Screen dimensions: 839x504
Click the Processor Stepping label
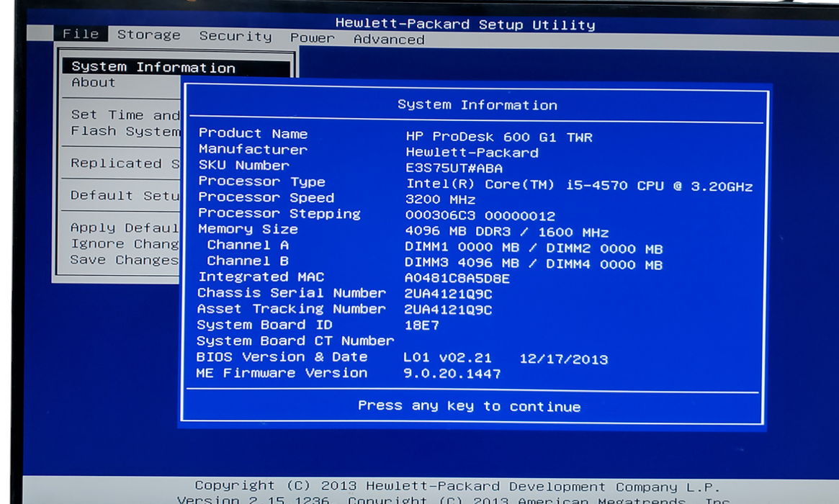click(279, 213)
